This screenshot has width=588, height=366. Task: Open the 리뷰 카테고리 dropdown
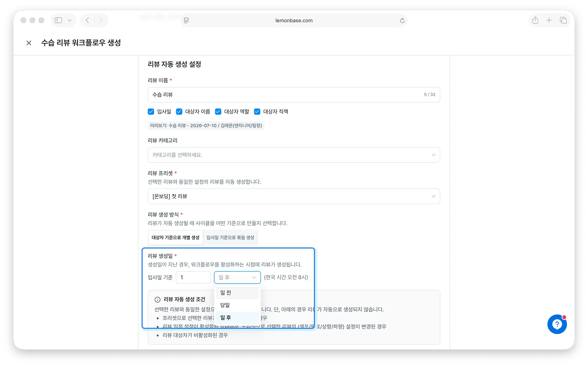pyautogui.click(x=294, y=155)
